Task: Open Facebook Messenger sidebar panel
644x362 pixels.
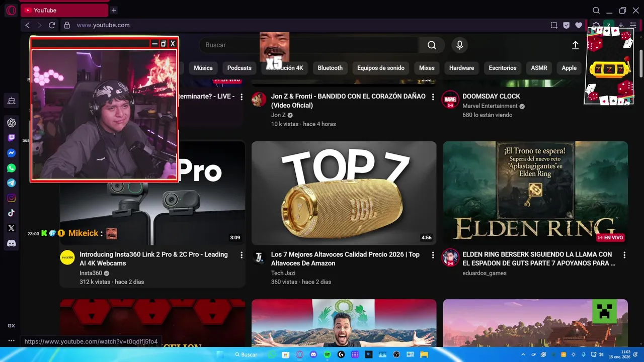Action: point(11,153)
